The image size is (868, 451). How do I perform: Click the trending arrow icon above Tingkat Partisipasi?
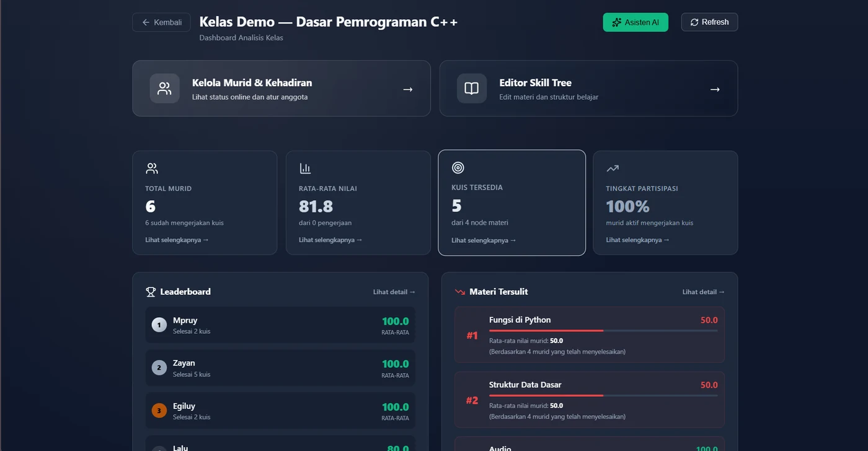(x=613, y=169)
